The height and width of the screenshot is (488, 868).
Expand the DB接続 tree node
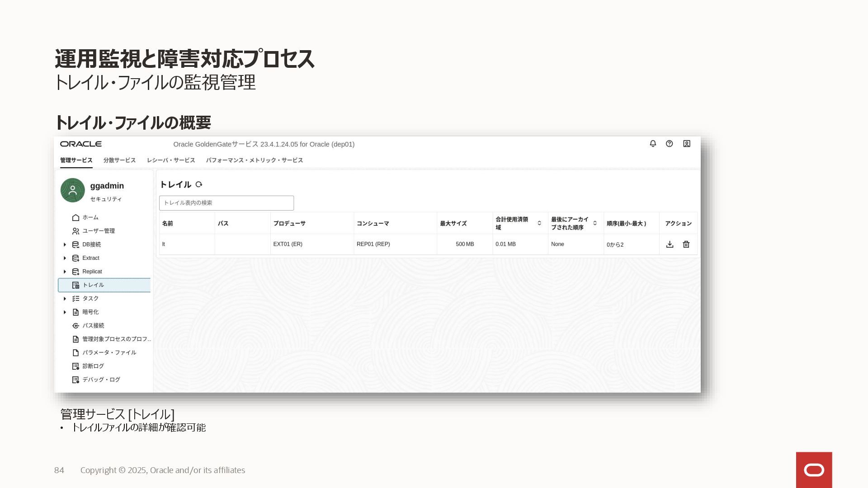pos(65,244)
